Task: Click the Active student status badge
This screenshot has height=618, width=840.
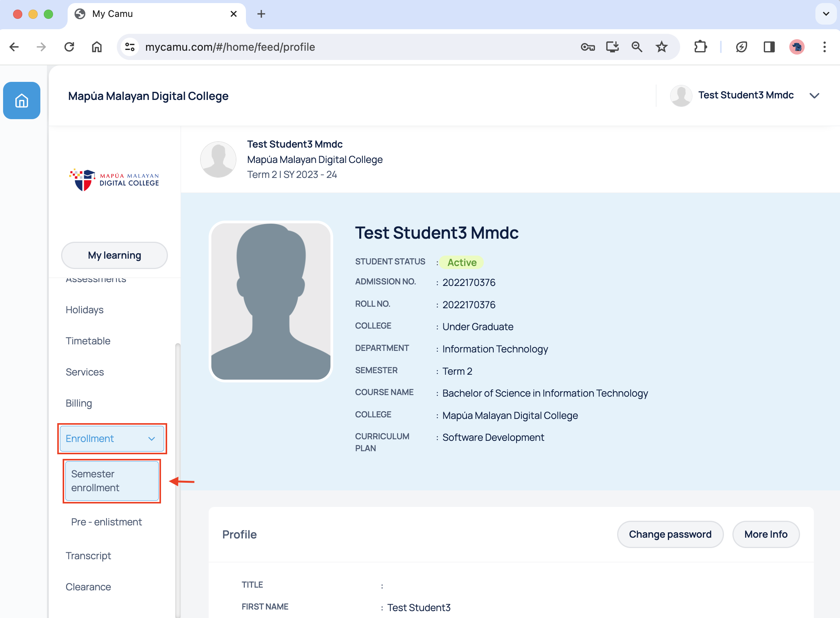Action: click(x=462, y=262)
